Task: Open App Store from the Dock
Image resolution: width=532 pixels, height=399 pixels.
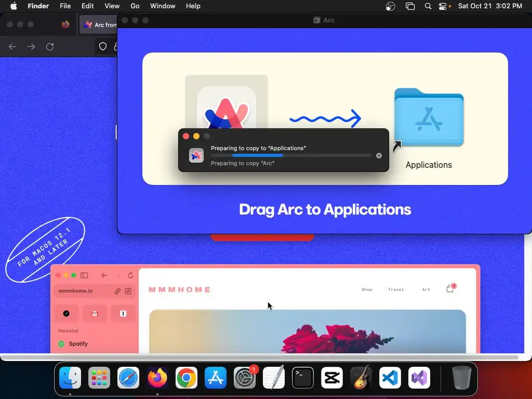Action: [216, 378]
